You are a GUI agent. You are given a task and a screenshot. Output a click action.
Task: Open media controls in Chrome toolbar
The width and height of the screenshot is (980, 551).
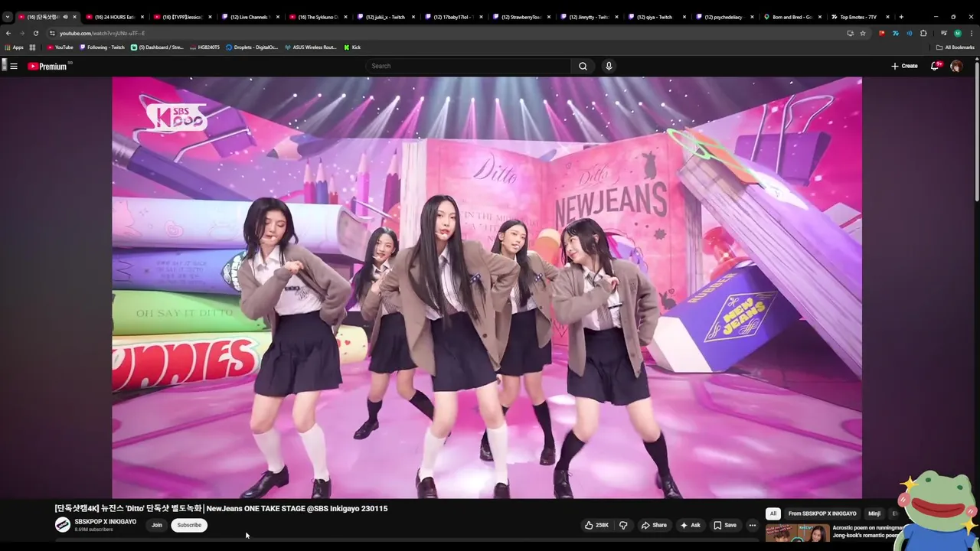click(x=944, y=33)
